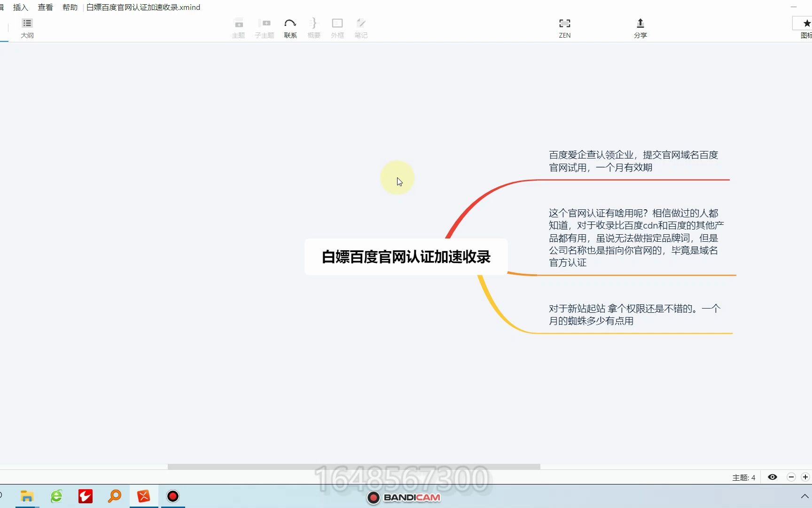812x508 pixels.
Task: Click the 主题: 4 topic count
Action: 744,477
